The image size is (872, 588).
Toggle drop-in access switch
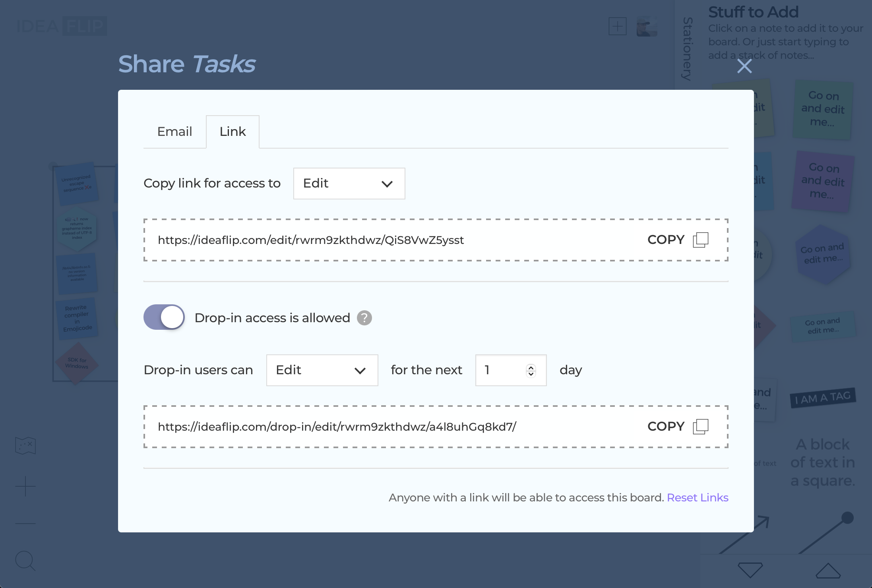tap(164, 317)
